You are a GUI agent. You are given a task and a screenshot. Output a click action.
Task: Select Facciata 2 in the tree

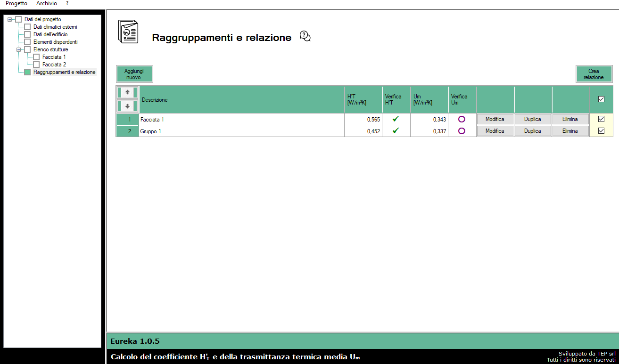54,65
